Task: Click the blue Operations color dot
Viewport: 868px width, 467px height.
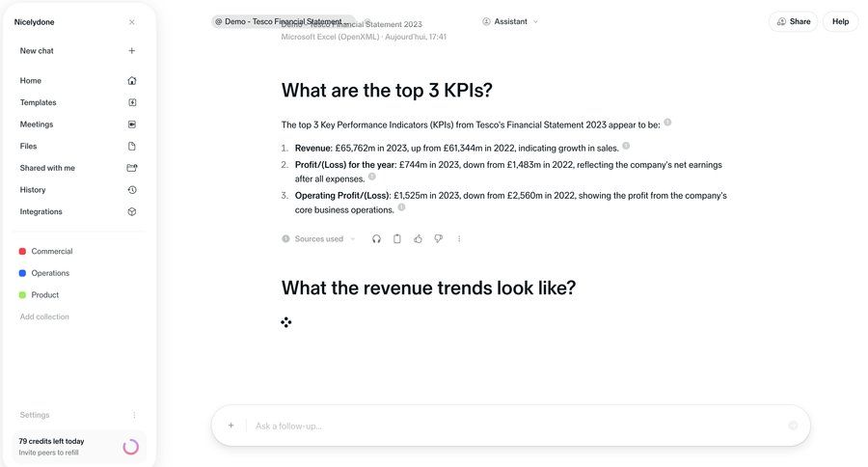Action: pyautogui.click(x=23, y=273)
